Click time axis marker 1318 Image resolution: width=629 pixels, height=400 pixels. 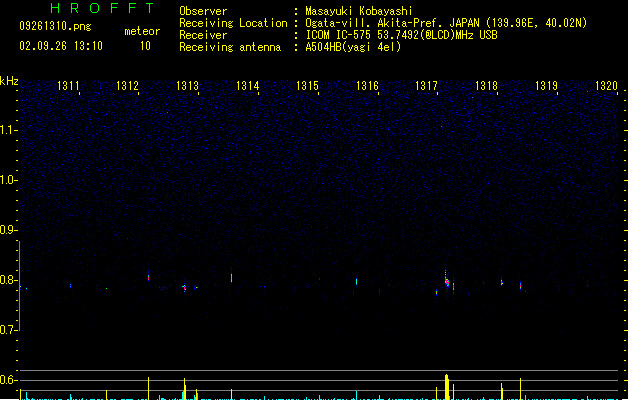(x=486, y=86)
